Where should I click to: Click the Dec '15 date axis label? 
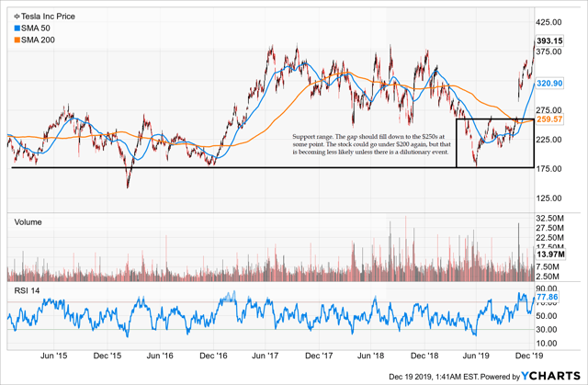[107, 356]
